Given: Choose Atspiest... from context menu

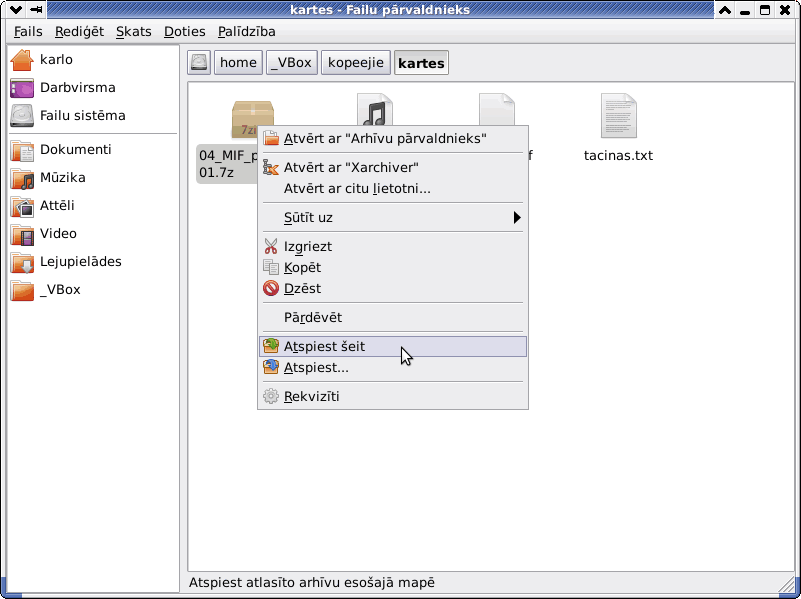Looking at the screenshot, I should 393,368.
